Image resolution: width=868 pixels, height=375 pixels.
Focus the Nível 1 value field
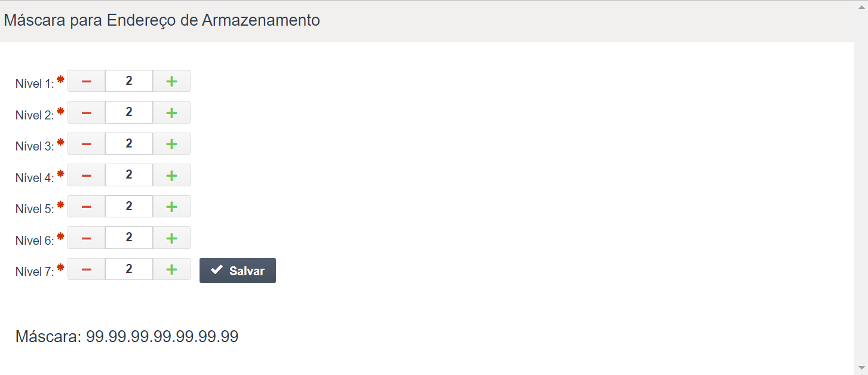point(129,81)
